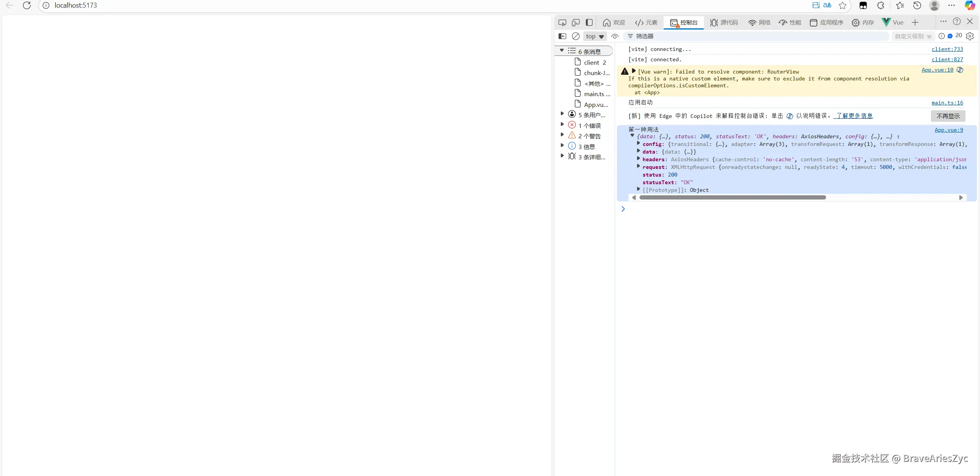Open console settings gear icon
Screen dimensions: 980x476
(x=970, y=36)
